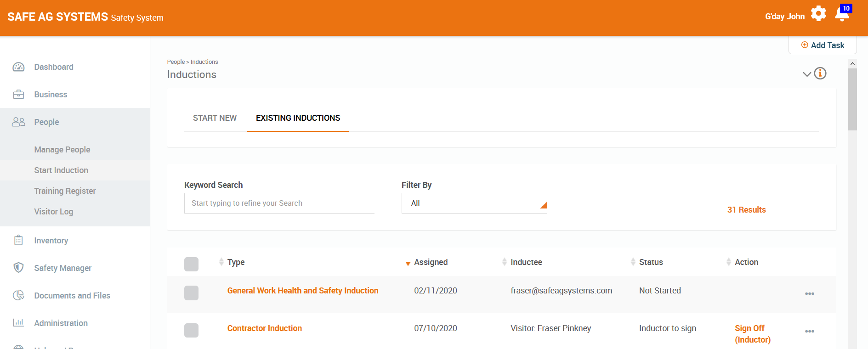
Task: Select the Contractor Induction row checkbox
Action: 191,330
